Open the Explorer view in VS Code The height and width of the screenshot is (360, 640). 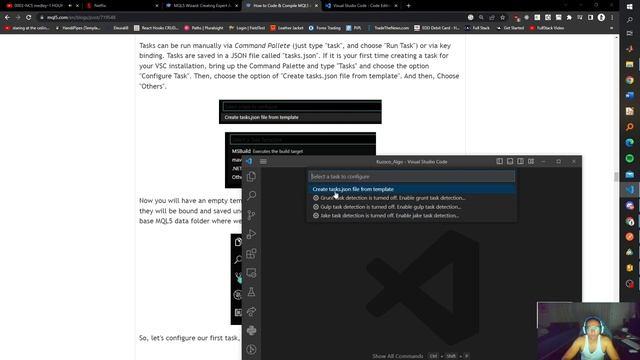tap(251, 176)
